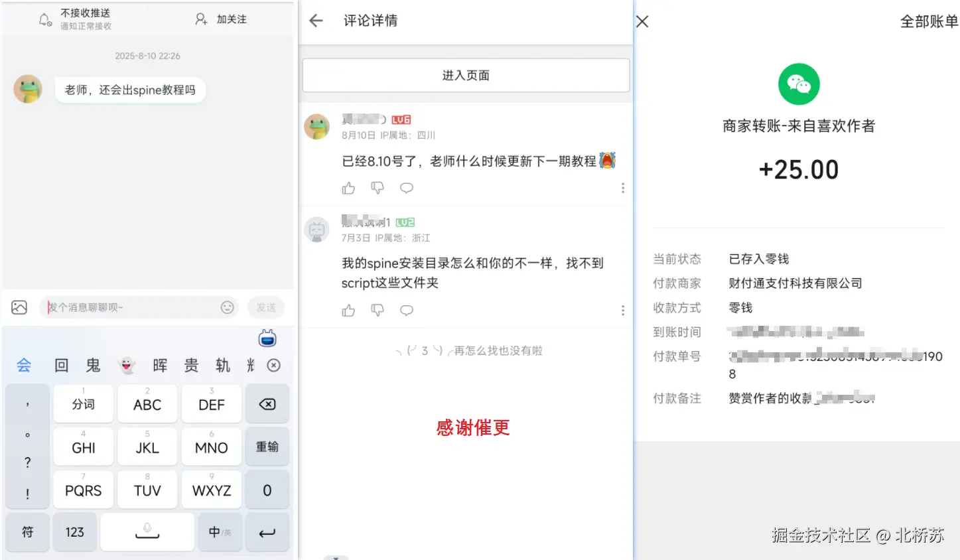Tap the enter return key
This screenshot has height=560, width=960.
(x=267, y=532)
